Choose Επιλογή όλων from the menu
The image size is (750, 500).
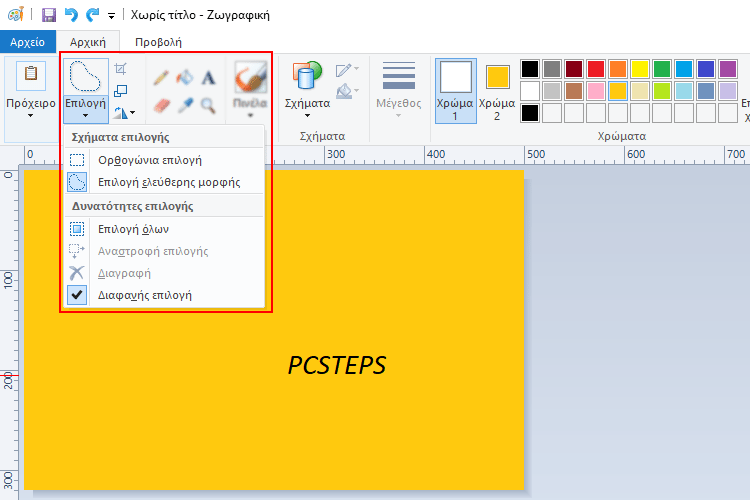[164, 229]
